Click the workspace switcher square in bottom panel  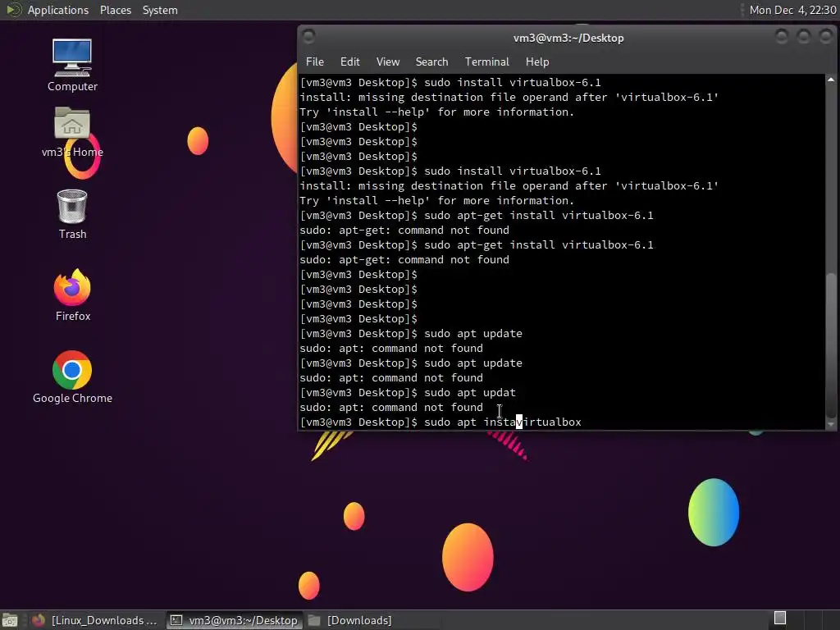click(x=780, y=619)
